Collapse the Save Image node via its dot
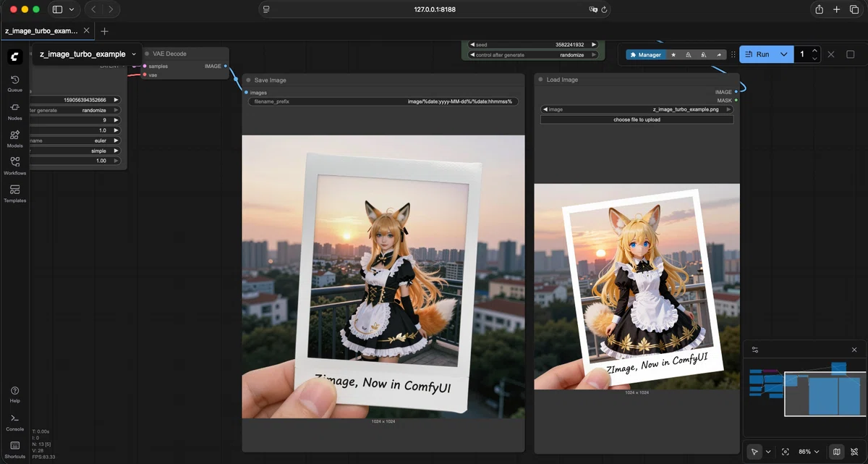The width and height of the screenshot is (868, 464). tap(248, 80)
